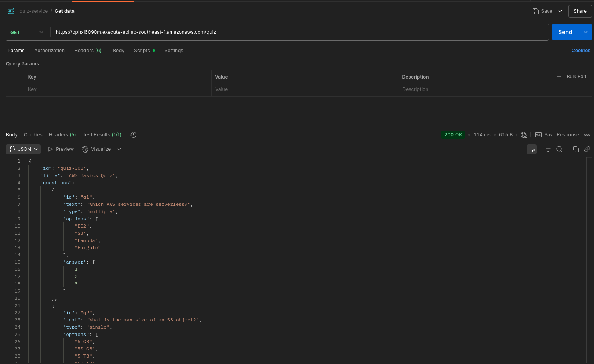
Task: Open search in response body
Action: pyautogui.click(x=559, y=149)
